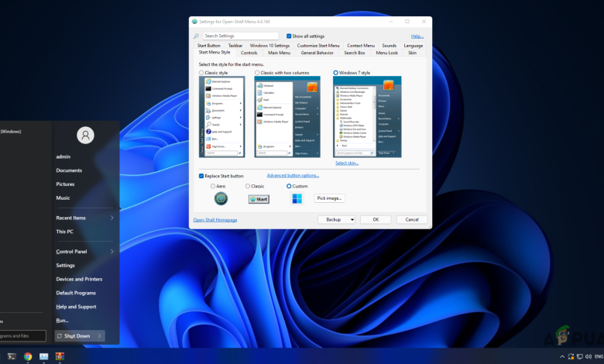Screen dimensions: 604x364
Task: Expand Shut Down options arrow
Action: pos(98,336)
